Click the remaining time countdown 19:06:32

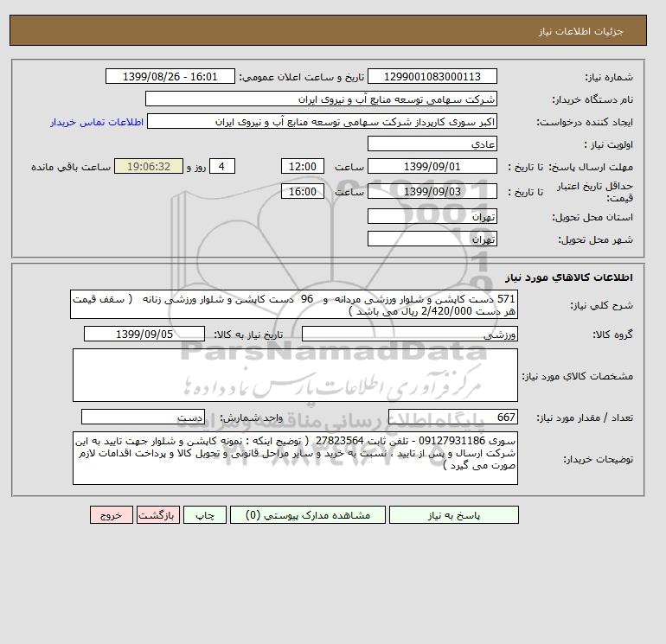149,167
